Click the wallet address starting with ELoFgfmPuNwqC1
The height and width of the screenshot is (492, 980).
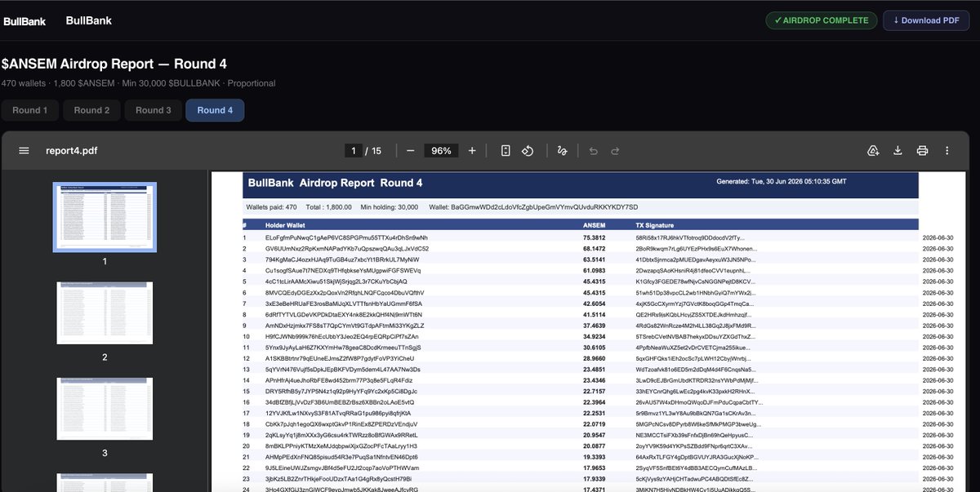pyautogui.click(x=346, y=237)
